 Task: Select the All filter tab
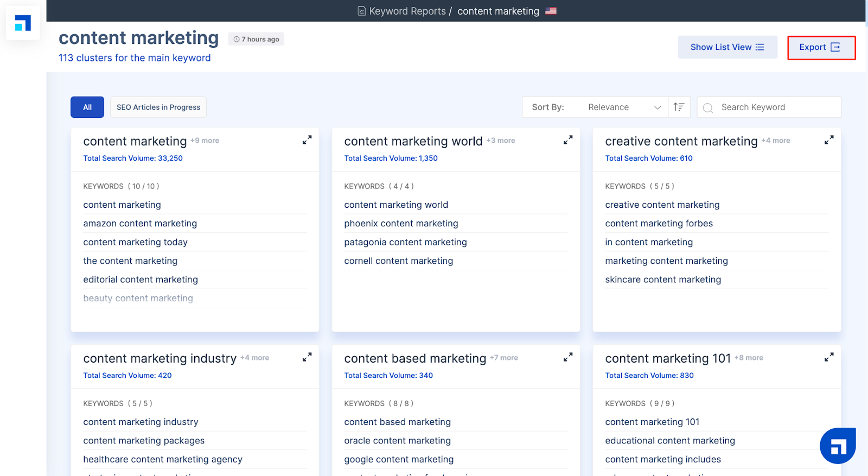(x=87, y=107)
